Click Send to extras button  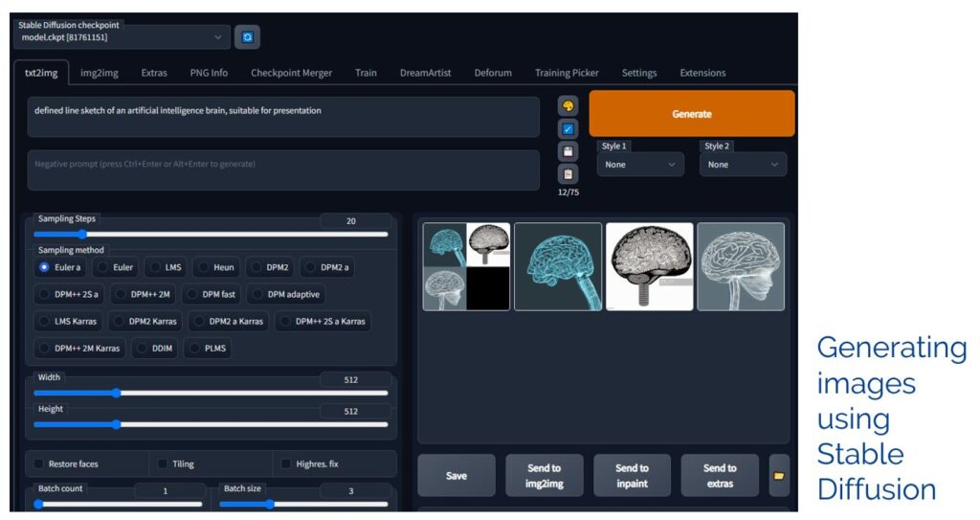pyautogui.click(x=720, y=476)
